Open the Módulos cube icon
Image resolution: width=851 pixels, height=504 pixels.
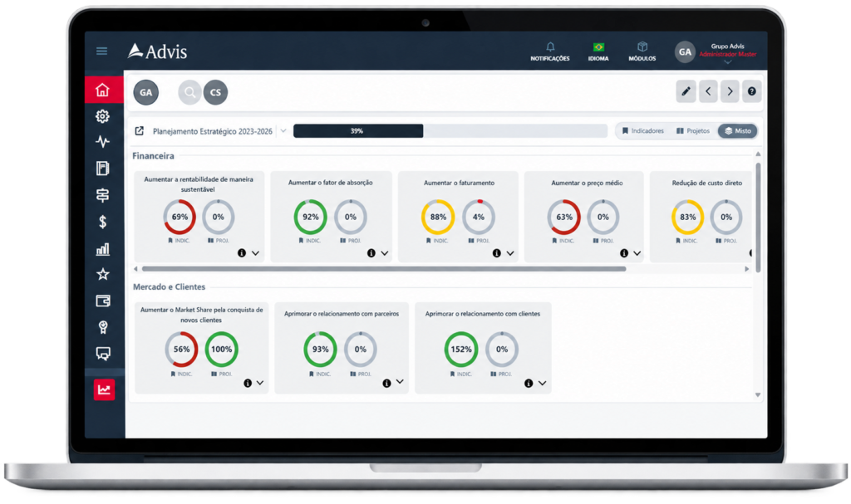click(x=642, y=46)
